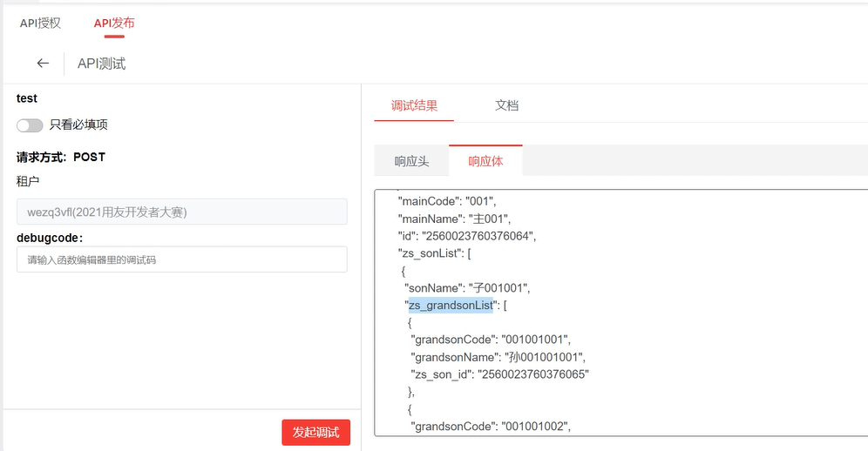Click the debugcode: label
868x451 pixels.
[x=50, y=238]
